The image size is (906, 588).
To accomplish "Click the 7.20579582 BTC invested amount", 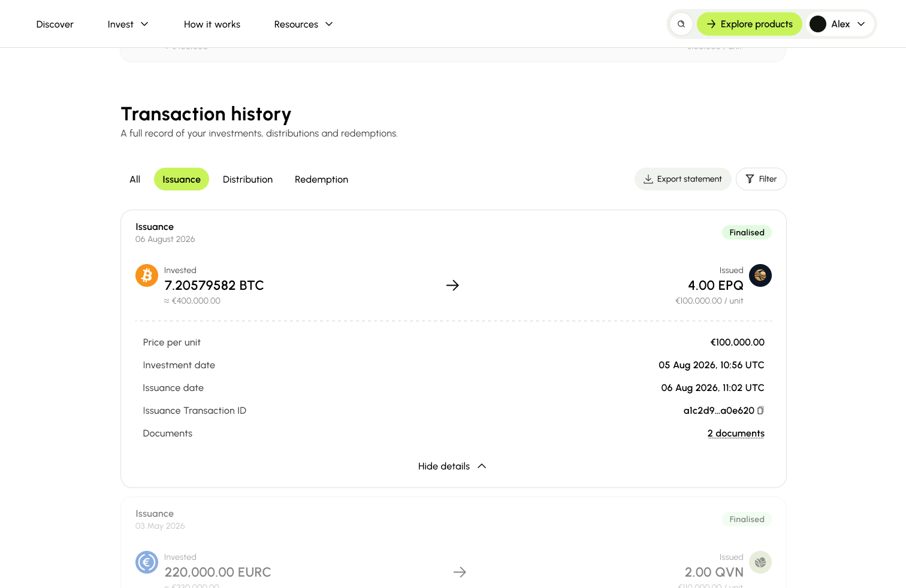I will pyautogui.click(x=214, y=286).
